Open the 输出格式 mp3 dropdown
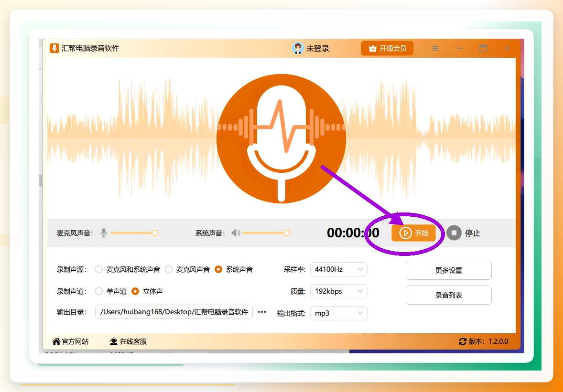This screenshot has width=563, height=392. (x=338, y=313)
